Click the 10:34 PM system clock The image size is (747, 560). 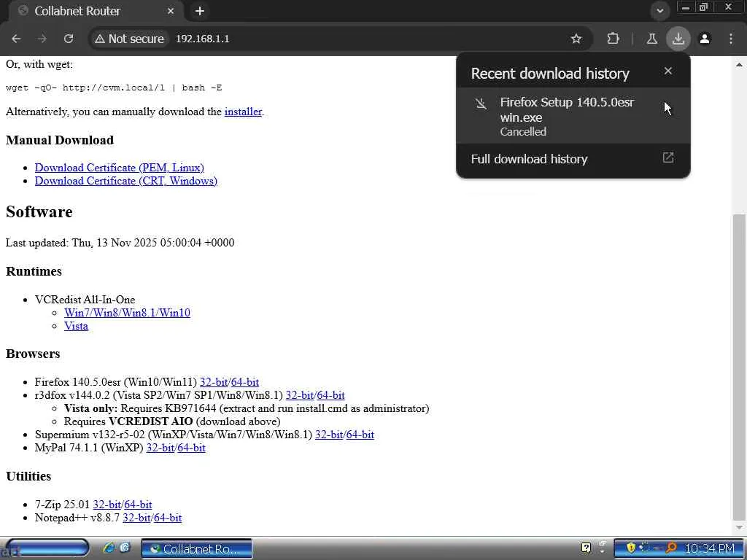coord(709,548)
